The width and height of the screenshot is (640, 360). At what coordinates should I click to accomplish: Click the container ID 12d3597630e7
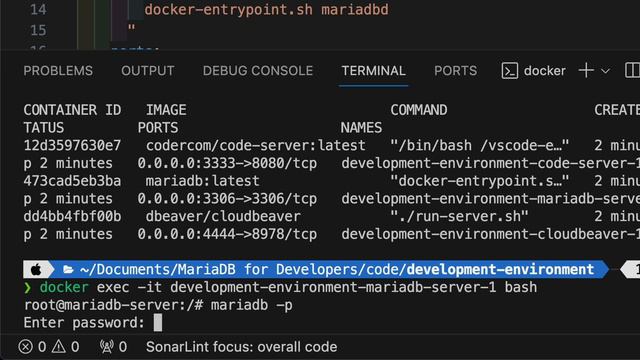point(72,146)
